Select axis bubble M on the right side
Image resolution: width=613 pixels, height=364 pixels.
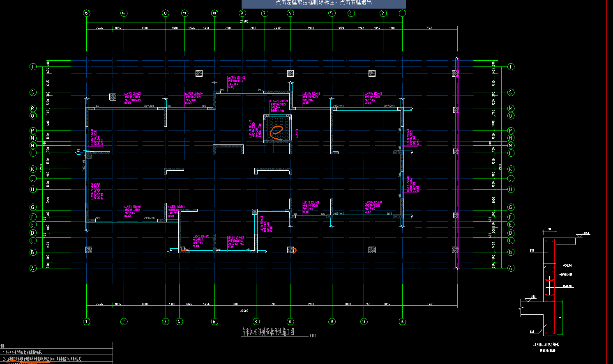click(x=511, y=146)
